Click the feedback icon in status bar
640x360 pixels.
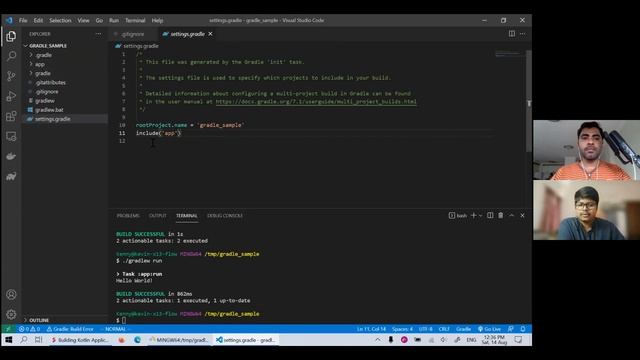tap(511, 329)
